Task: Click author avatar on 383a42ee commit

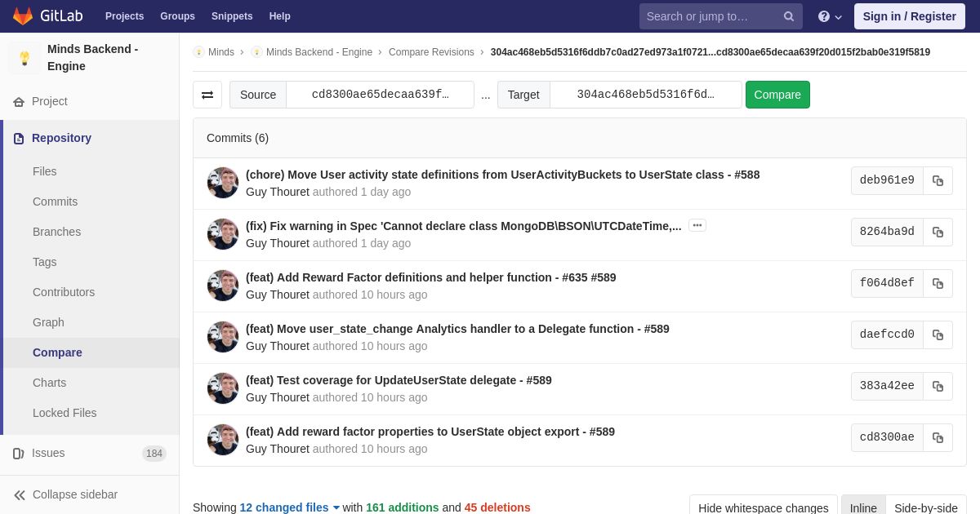Action: click(x=223, y=388)
